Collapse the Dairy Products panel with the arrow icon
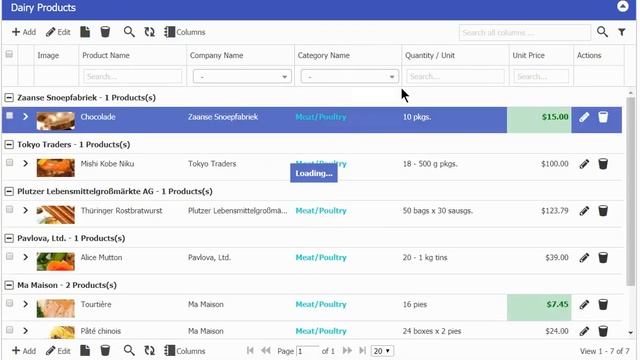 (622, 7)
